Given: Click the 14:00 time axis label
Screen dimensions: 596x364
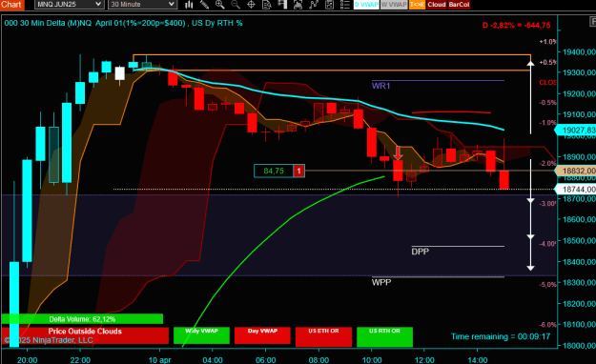Looking at the screenshot, I should 478,360.
